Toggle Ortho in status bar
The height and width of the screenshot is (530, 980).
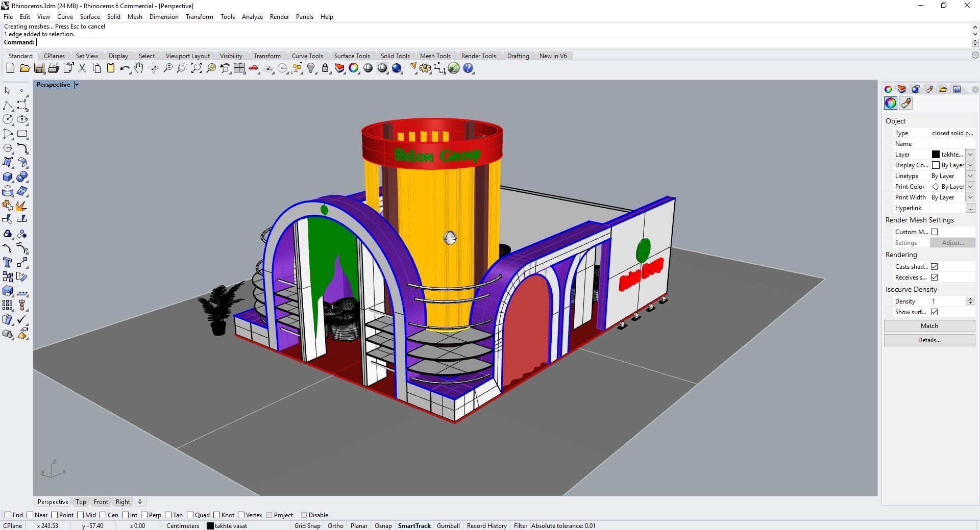[335, 526]
